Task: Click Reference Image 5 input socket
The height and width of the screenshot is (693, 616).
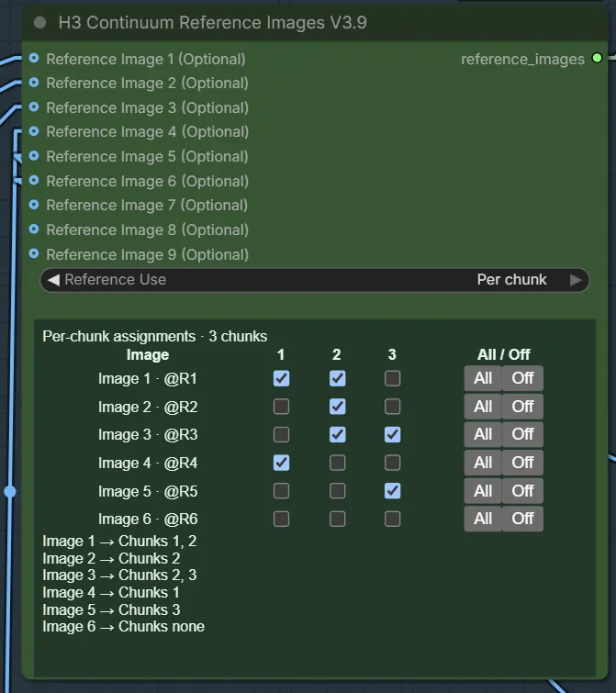Action: point(34,156)
